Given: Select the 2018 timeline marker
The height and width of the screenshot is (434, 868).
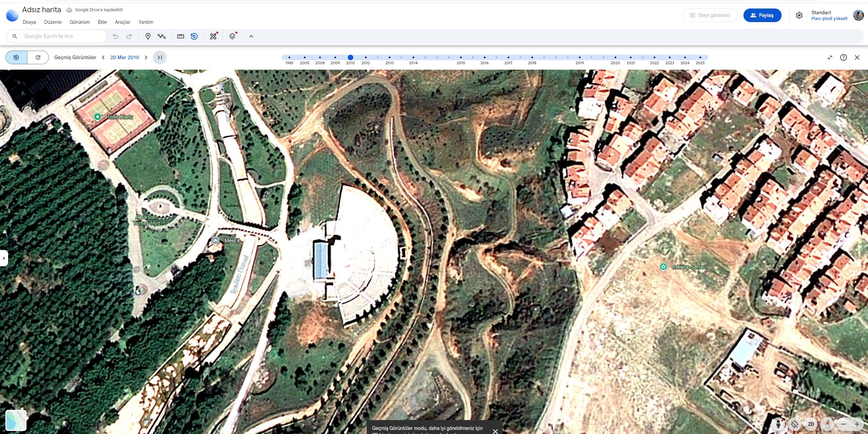Looking at the screenshot, I should tap(532, 57).
